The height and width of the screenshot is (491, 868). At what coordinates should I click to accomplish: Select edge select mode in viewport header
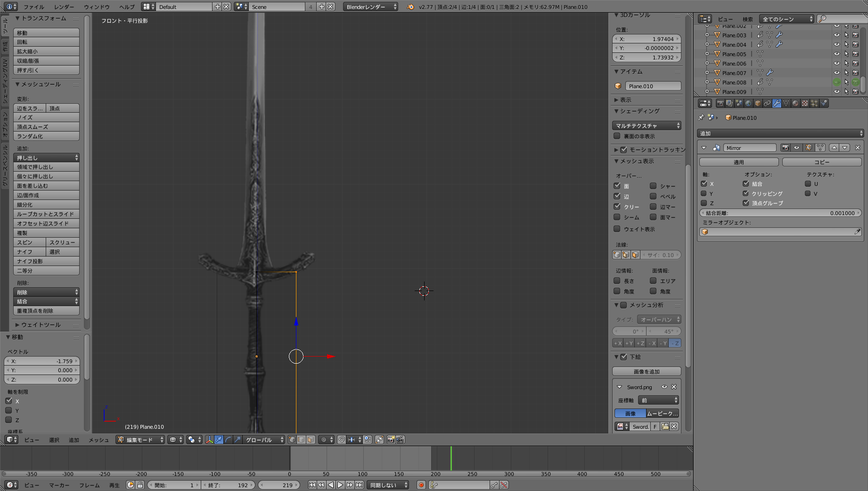point(302,440)
